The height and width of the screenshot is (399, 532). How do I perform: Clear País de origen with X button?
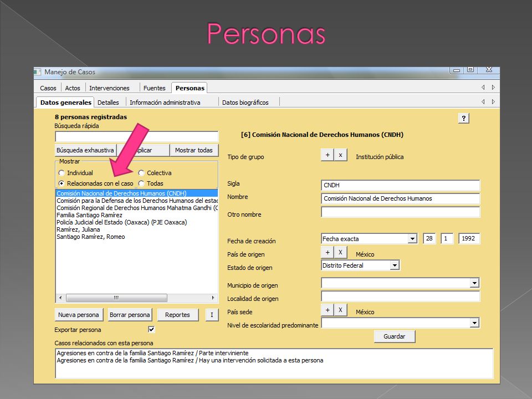tap(340, 253)
